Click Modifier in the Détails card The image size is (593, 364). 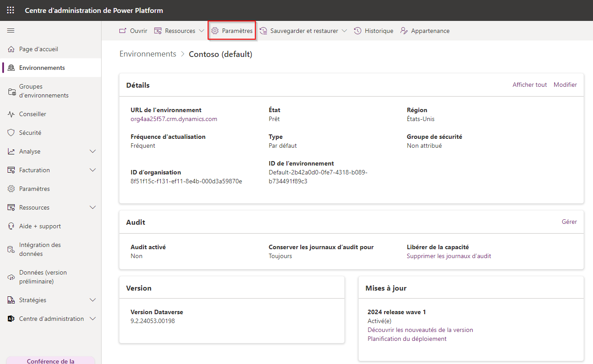565,85
